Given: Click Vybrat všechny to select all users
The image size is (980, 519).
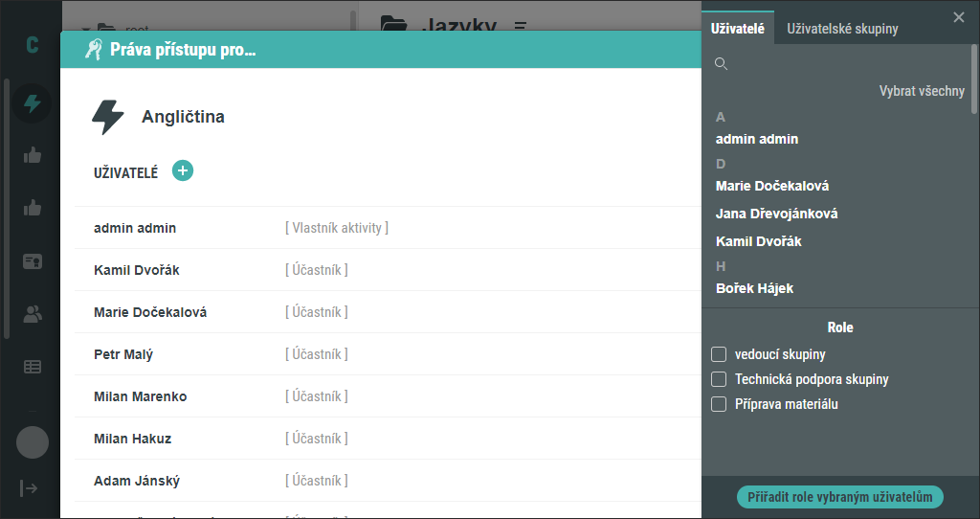Looking at the screenshot, I should [x=922, y=91].
